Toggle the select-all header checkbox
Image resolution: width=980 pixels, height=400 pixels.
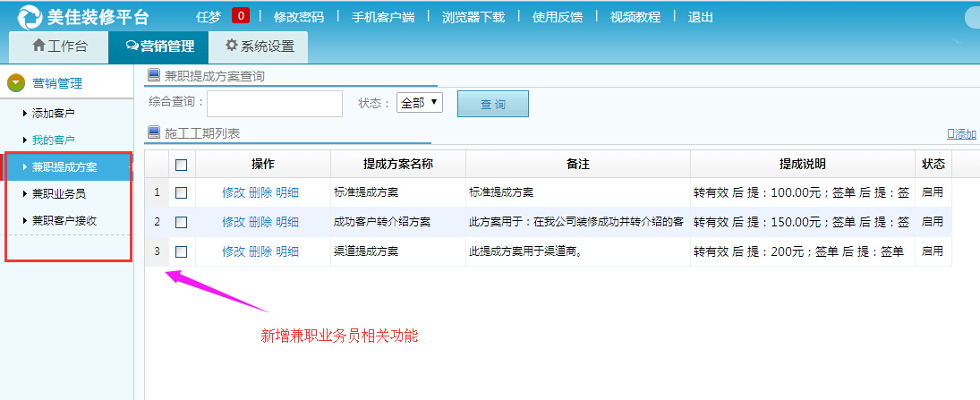tap(181, 165)
